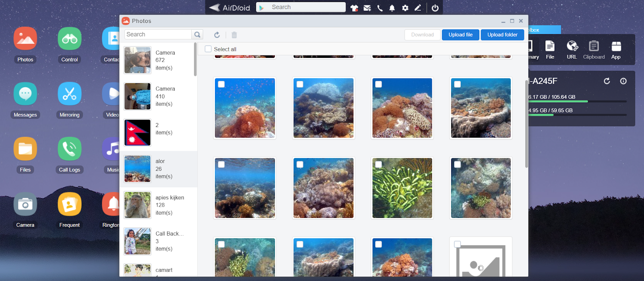Click device info circle icon

623,81
